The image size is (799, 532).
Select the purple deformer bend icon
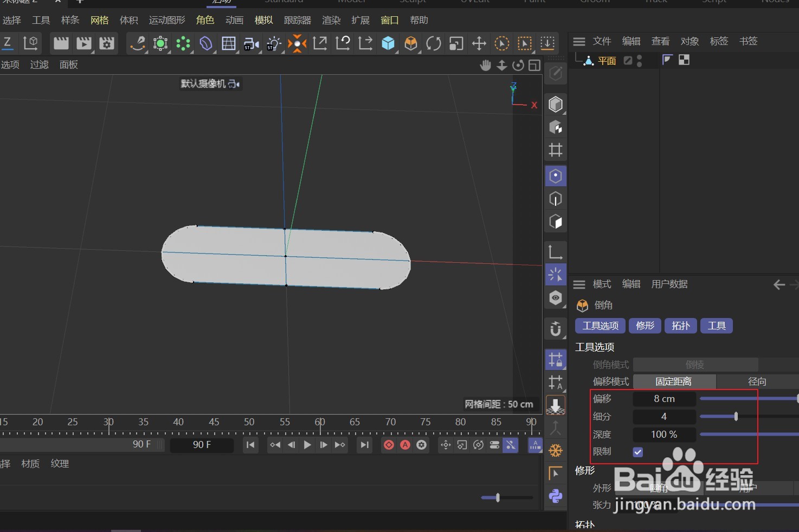click(x=206, y=43)
